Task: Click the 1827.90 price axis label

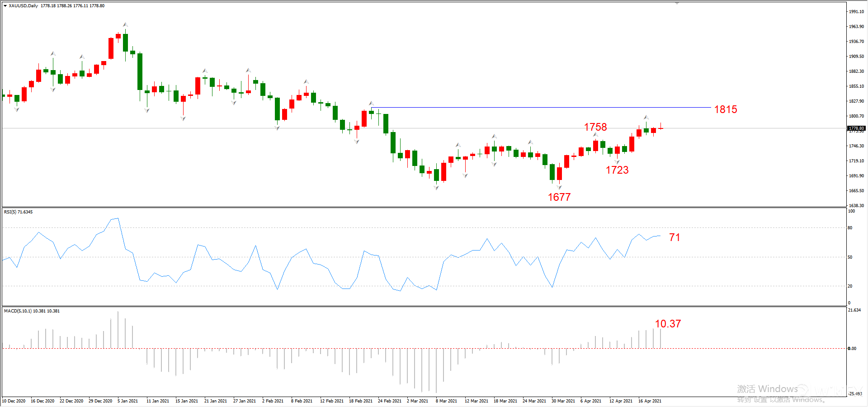Action: (x=856, y=101)
